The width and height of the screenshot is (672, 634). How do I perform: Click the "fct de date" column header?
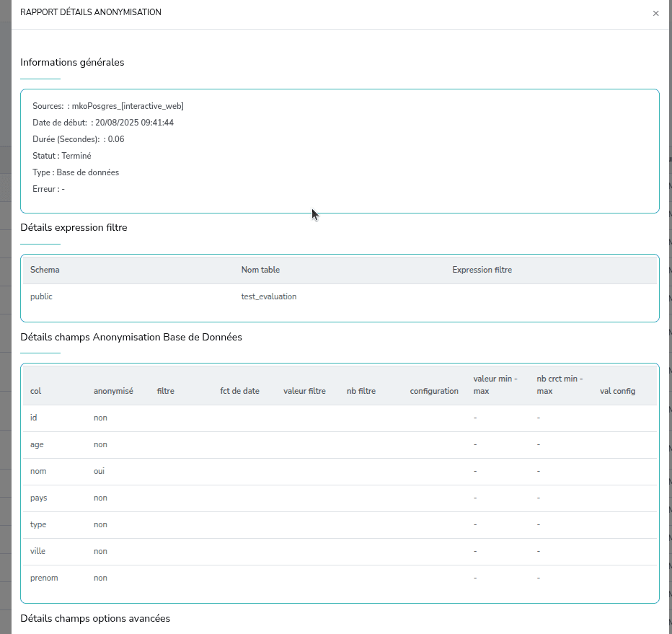click(239, 391)
